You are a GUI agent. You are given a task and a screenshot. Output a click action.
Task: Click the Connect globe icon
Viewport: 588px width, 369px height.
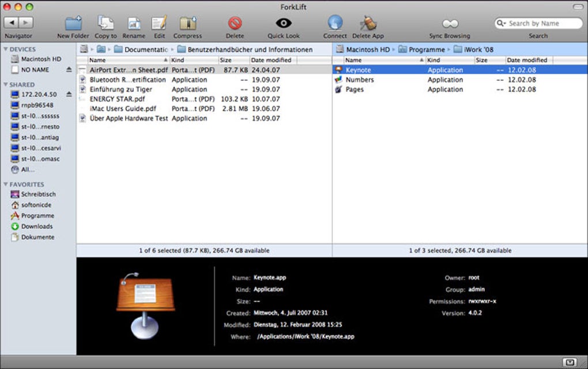pyautogui.click(x=335, y=22)
